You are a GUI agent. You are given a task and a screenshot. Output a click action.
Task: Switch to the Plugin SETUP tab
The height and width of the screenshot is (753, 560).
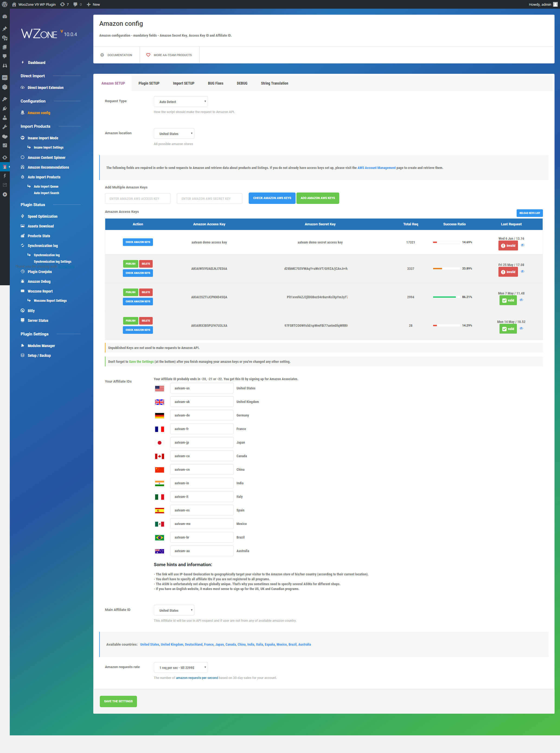point(149,83)
